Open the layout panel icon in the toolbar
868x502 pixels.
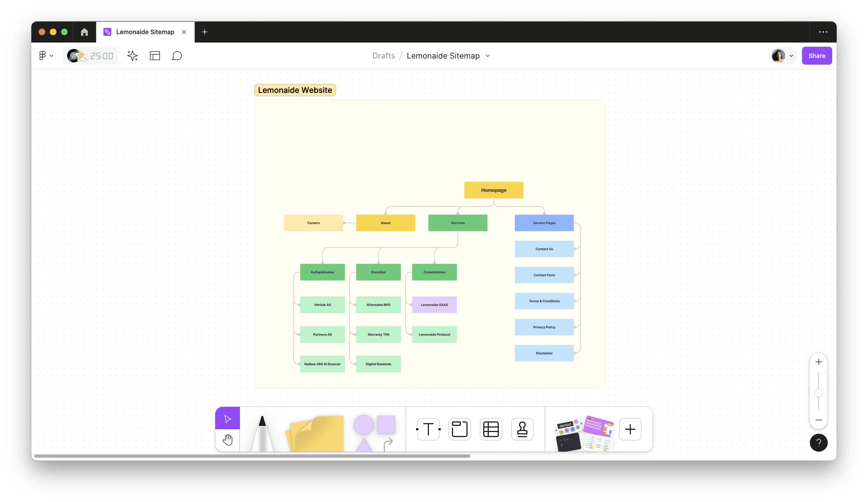tap(155, 56)
